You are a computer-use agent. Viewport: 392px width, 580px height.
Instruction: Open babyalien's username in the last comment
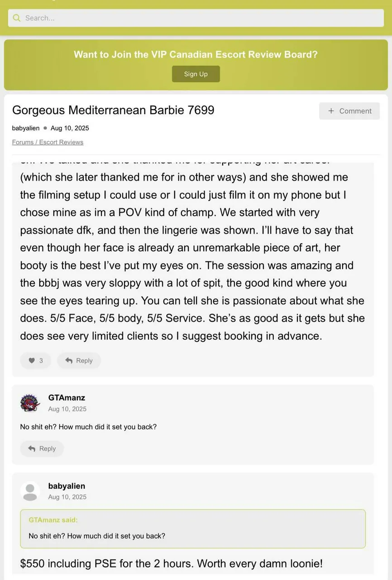tap(67, 486)
